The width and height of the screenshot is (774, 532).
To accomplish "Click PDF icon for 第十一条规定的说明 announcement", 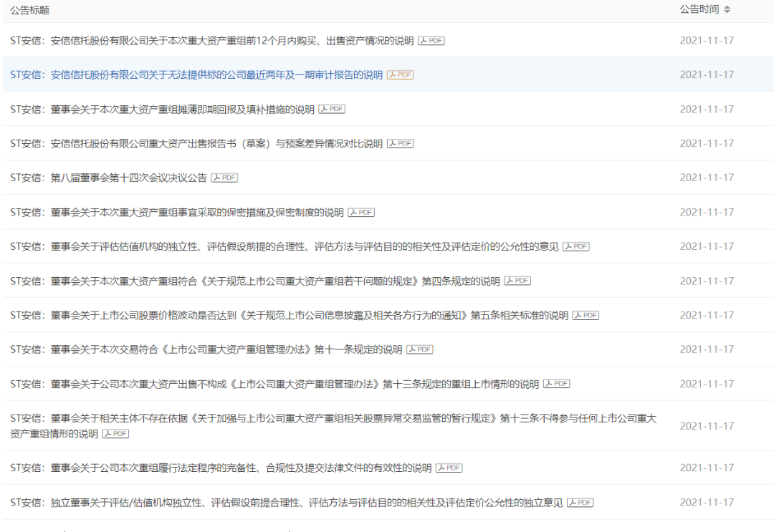I will coord(420,350).
